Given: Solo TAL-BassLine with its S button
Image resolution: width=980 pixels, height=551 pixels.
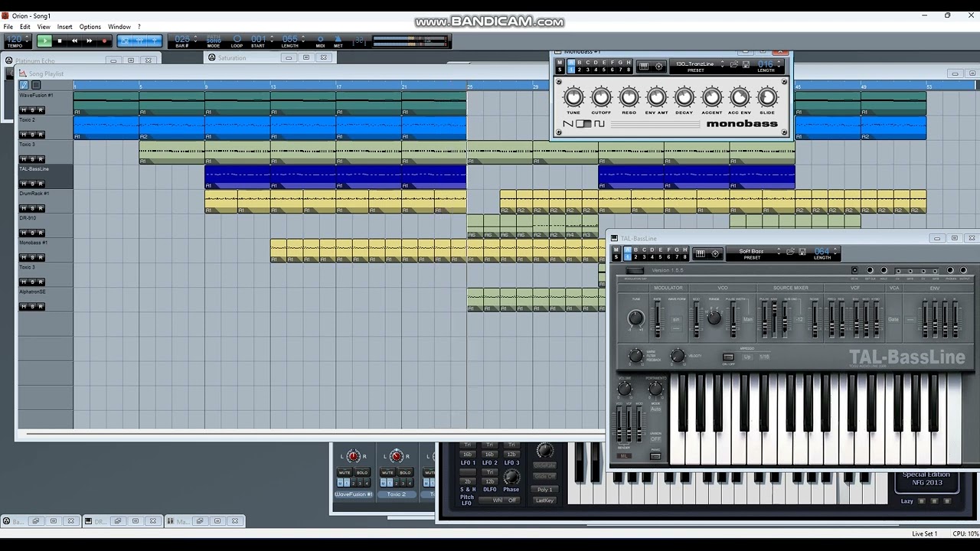Looking at the screenshot, I should point(616,257).
